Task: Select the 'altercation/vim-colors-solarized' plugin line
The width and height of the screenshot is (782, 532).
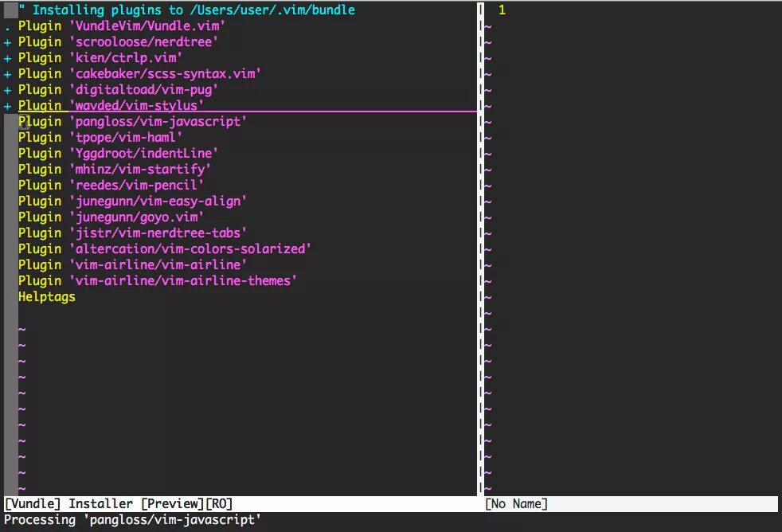Action: pyautogui.click(x=165, y=249)
